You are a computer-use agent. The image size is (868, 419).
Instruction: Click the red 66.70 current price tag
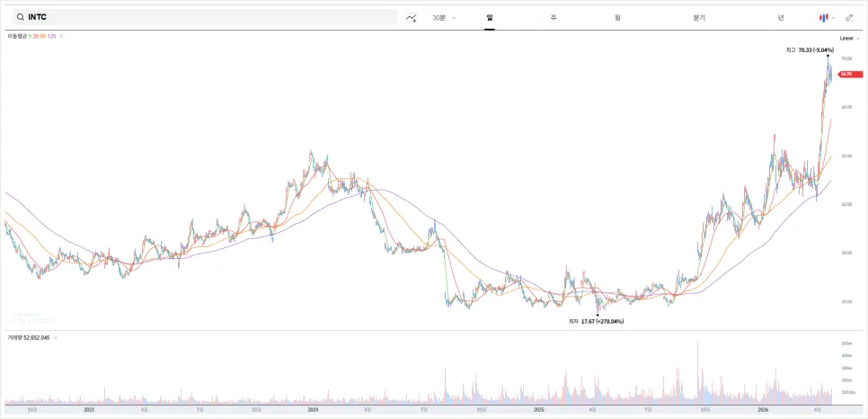[x=851, y=74]
